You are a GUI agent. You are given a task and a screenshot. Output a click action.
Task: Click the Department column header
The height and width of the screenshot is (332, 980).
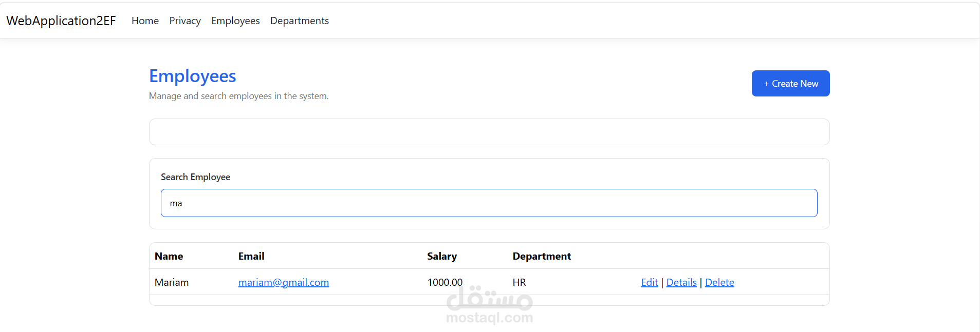[542, 256]
